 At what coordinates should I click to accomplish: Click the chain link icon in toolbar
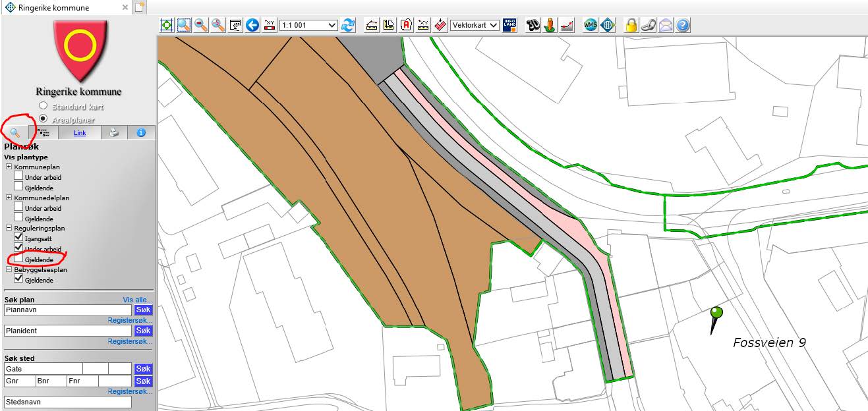(649, 25)
